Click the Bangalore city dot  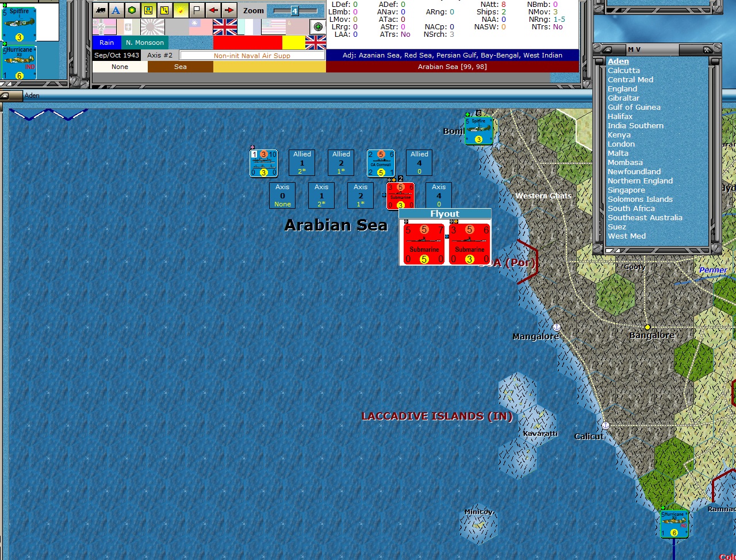click(647, 327)
